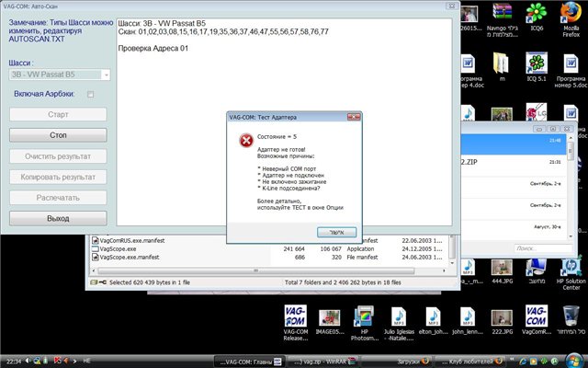Click the network tray icon with warning
The image size is (588, 368).
(x=37, y=361)
